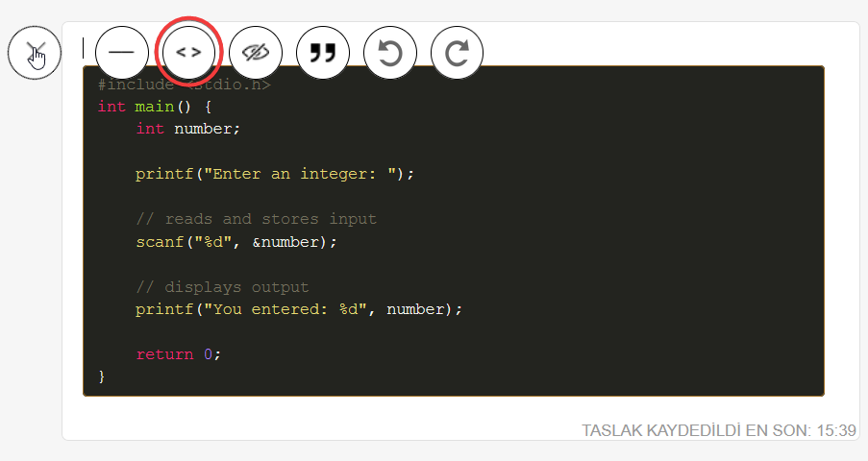The image size is (868, 461).
Task: Click the 'TASLAK KAYDEDİLDİ EN SON: 15:39' status
Action: (x=719, y=430)
